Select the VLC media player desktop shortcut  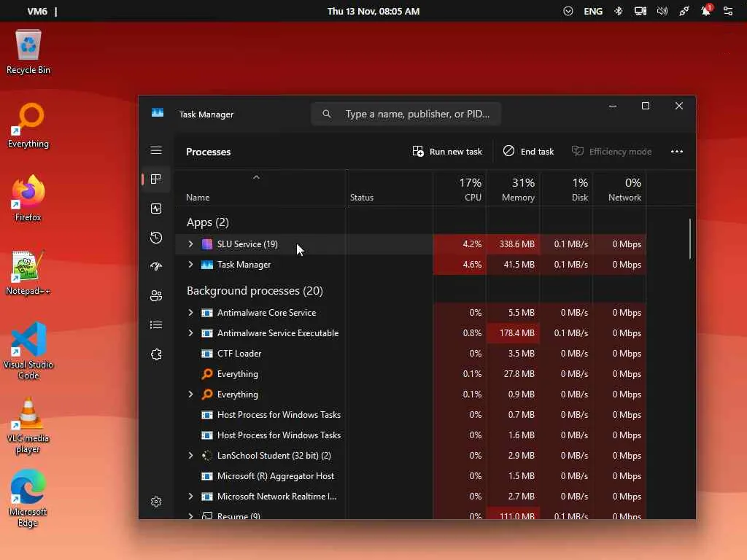point(28,425)
